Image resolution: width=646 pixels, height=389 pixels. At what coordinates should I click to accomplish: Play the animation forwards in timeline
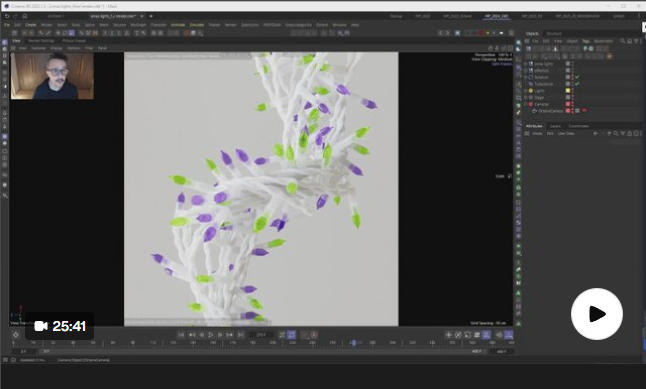(211, 335)
